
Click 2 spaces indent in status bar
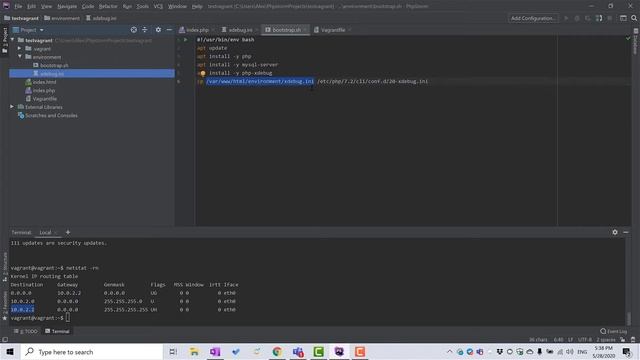click(x=605, y=340)
